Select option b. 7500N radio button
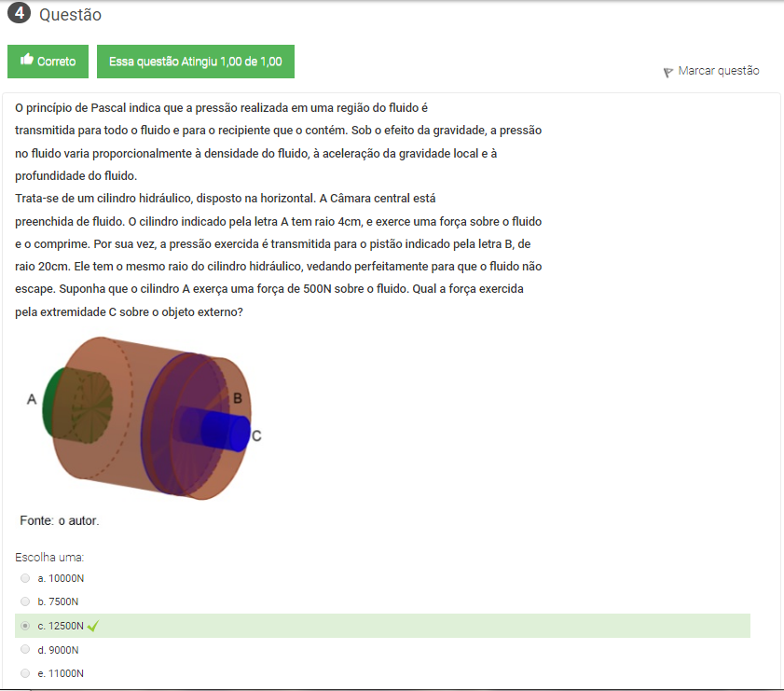This screenshot has width=784, height=691. click(x=25, y=601)
